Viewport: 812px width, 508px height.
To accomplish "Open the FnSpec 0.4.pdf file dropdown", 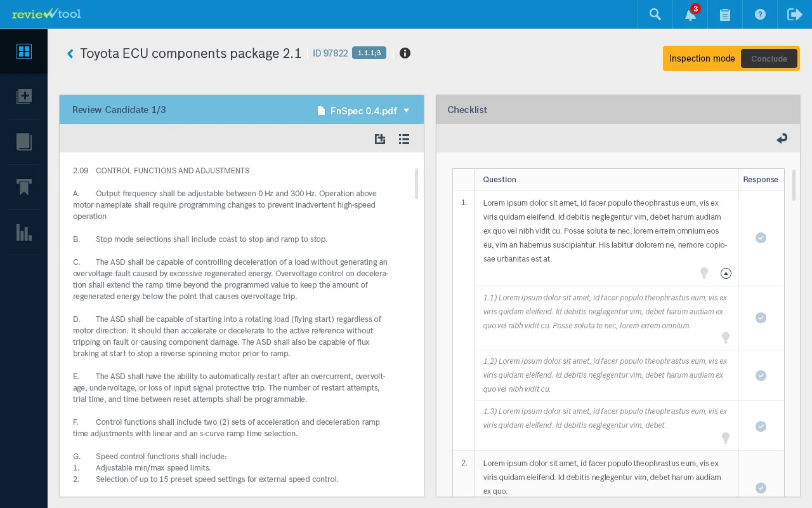I will [x=363, y=110].
